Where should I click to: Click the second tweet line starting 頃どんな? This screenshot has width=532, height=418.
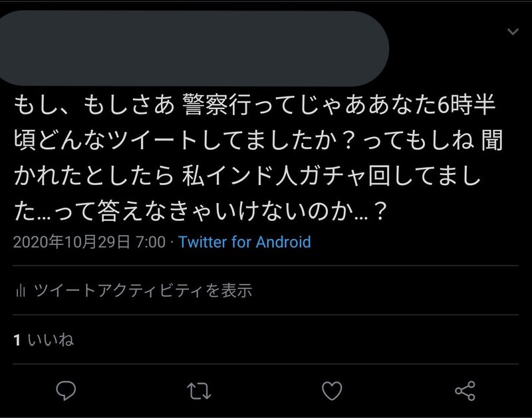[258, 140]
